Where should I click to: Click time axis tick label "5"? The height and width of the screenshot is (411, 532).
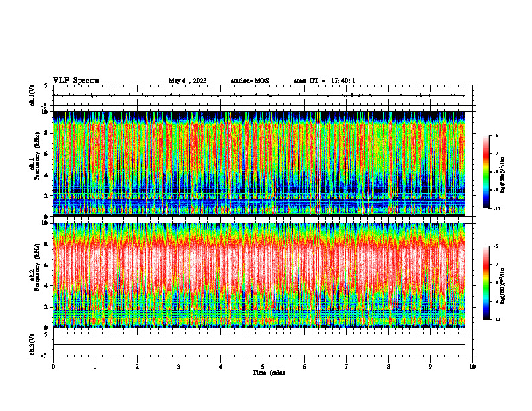(263, 367)
